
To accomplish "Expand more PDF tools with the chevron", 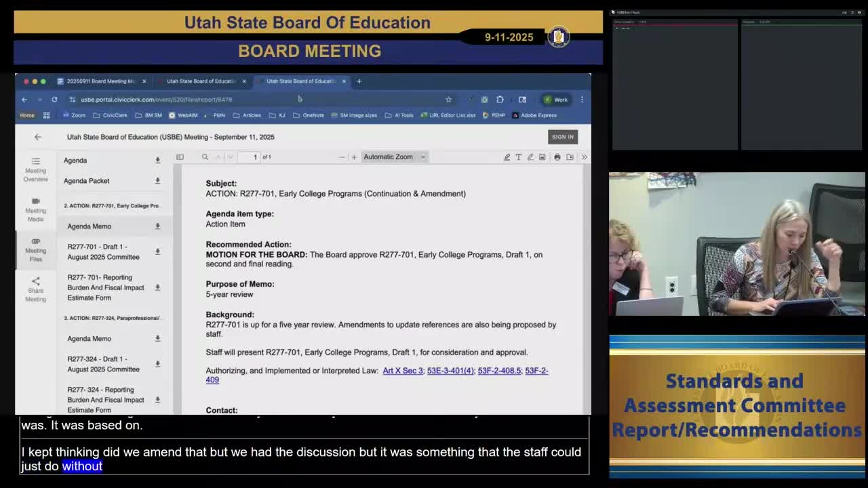I will [584, 157].
